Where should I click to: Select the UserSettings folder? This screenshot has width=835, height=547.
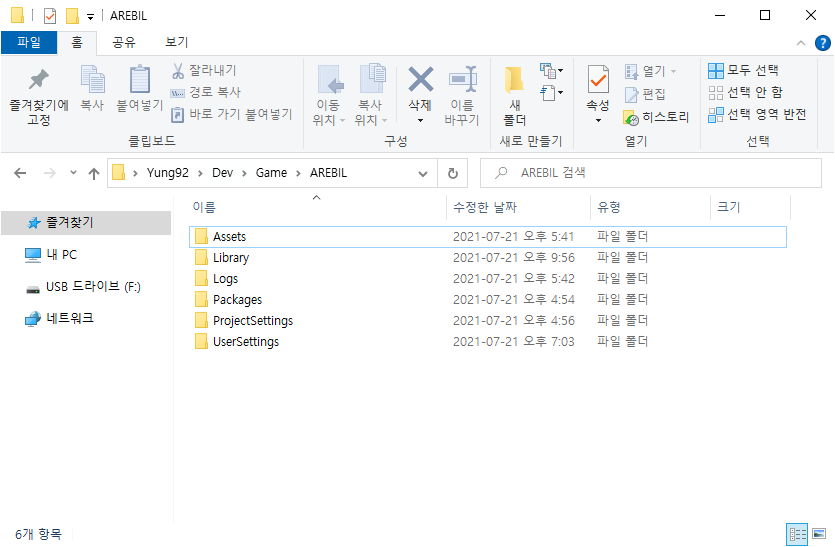click(x=488, y=341)
